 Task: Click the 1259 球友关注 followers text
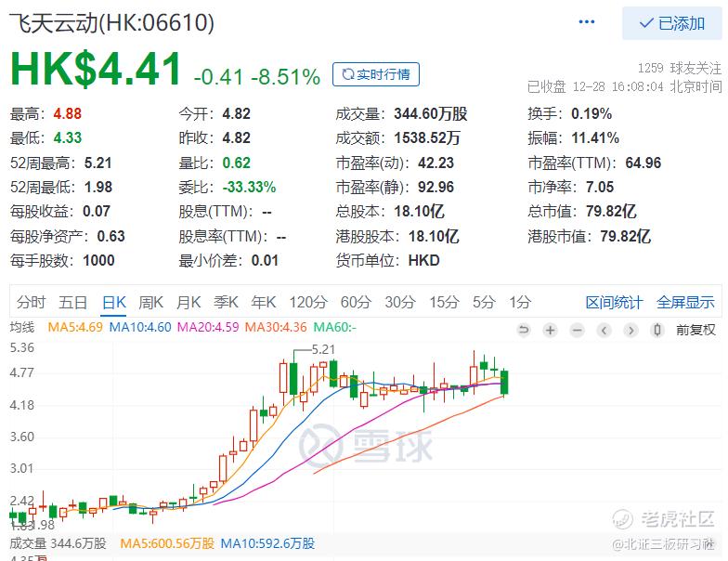pyautogui.click(x=680, y=69)
